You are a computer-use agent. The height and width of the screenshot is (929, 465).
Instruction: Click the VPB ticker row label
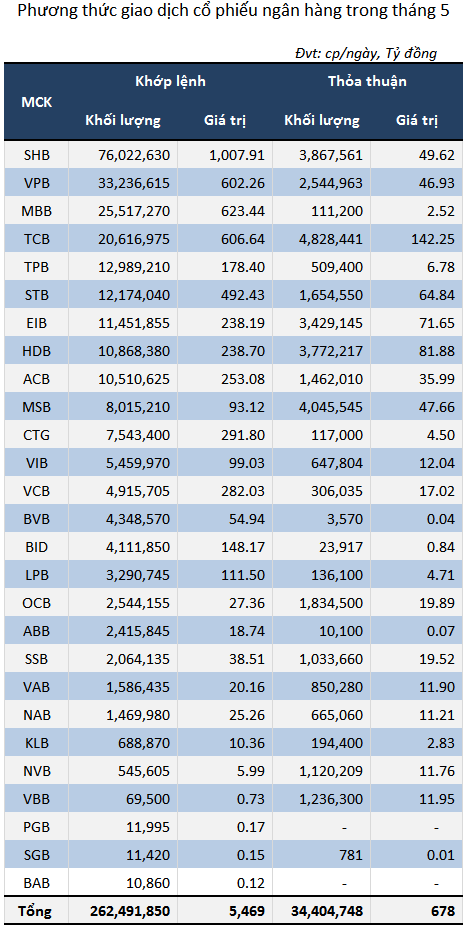[37, 180]
